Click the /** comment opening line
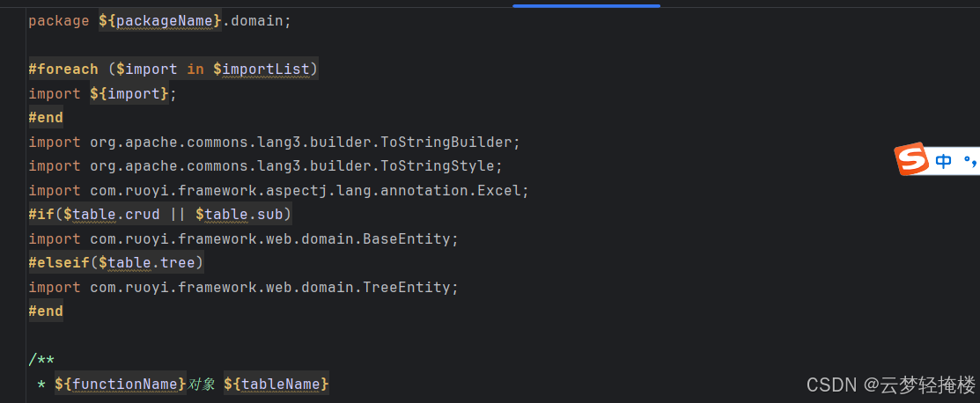The image size is (980, 403). [41, 361]
